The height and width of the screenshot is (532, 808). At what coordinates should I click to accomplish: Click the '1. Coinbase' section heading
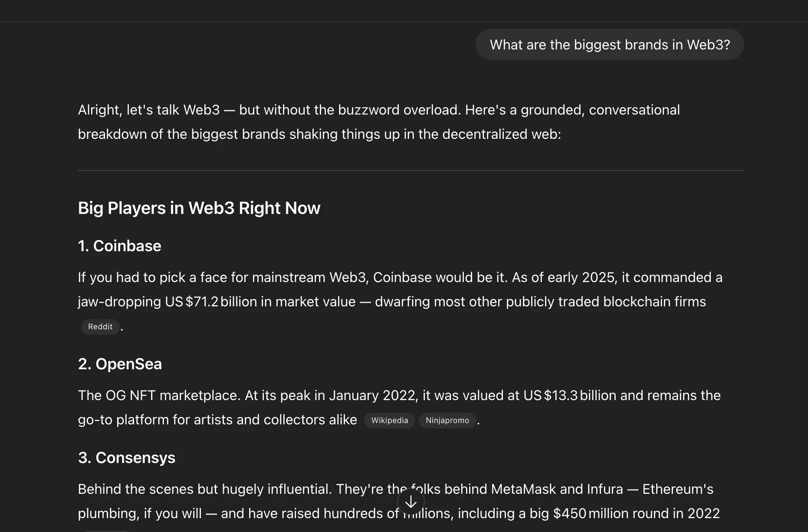119,246
